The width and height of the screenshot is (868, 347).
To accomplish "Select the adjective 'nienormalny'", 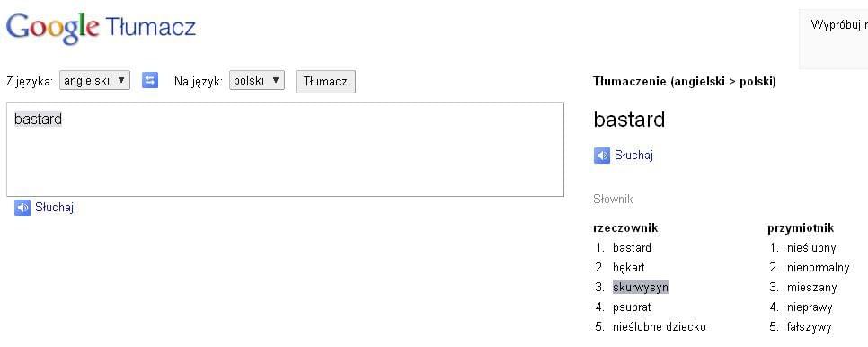I will 819,268.
